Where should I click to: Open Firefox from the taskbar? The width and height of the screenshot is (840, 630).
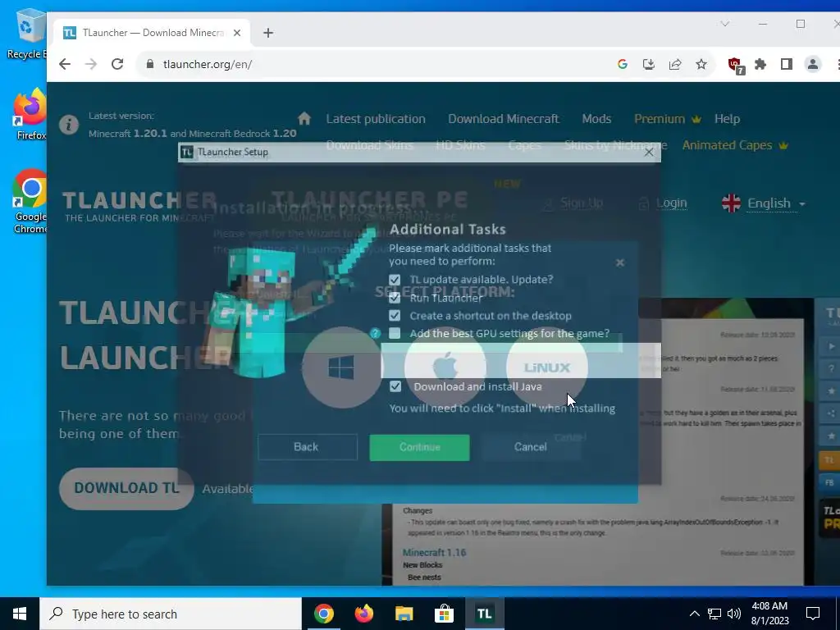tap(363, 614)
